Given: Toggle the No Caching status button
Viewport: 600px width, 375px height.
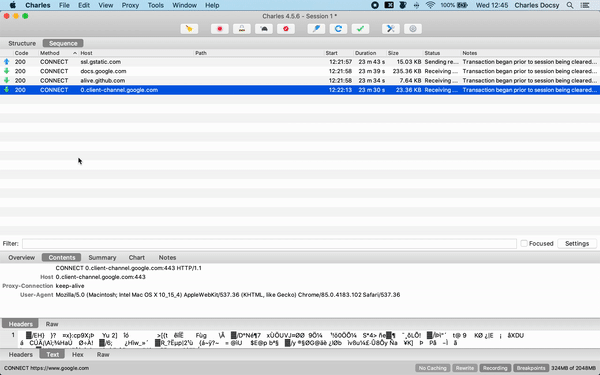Looking at the screenshot, I should click(432, 368).
